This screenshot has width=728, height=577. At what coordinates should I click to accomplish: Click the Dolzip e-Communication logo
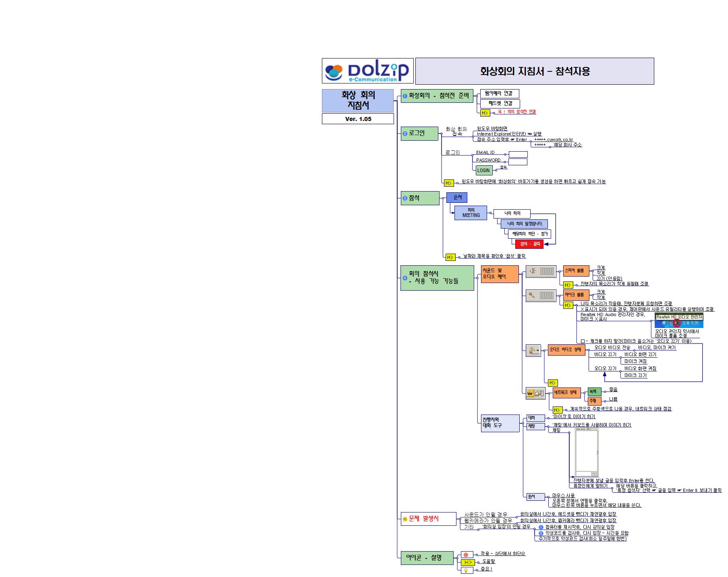point(367,71)
